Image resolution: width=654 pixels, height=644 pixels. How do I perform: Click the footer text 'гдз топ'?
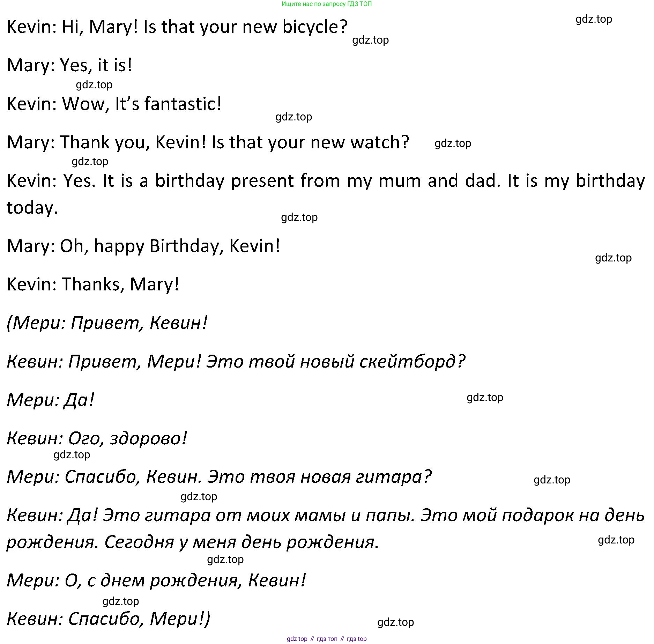tap(327, 639)
